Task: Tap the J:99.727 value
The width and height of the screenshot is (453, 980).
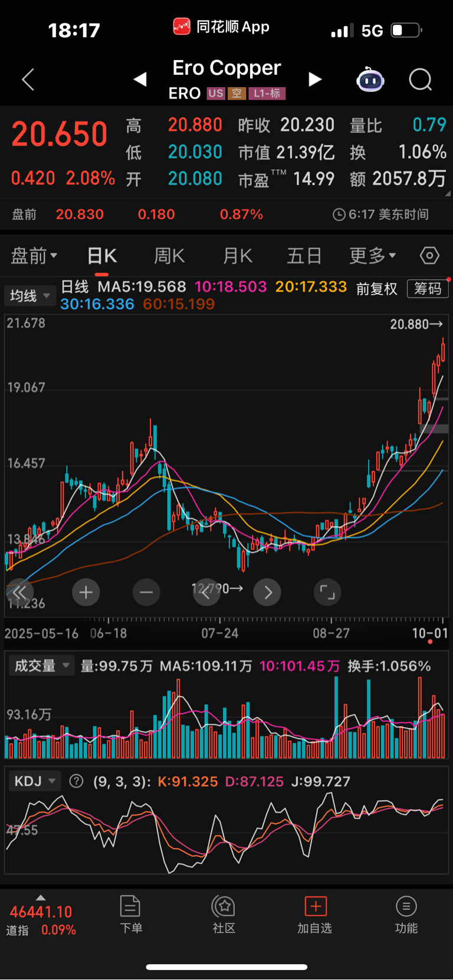Action: 321,781
